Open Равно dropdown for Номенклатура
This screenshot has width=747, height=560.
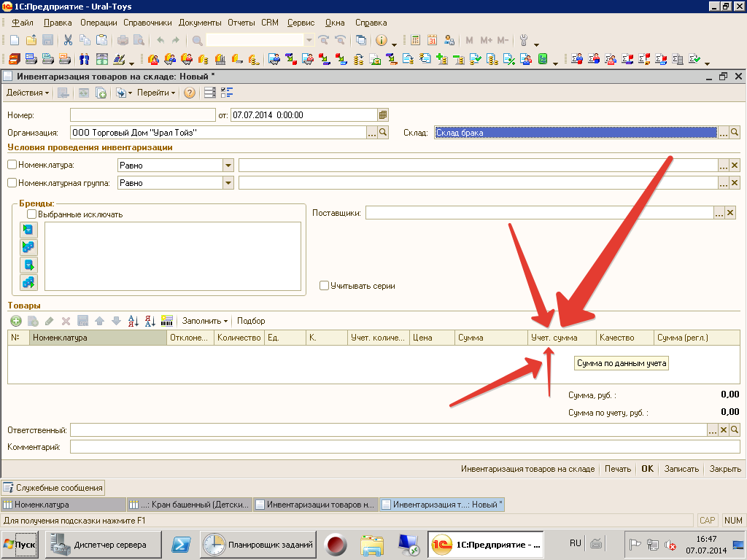tap(228, 166)
